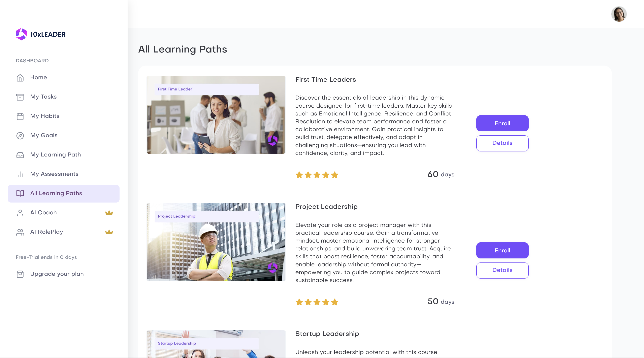Select the My Habits calendar icon
Screen dimensions: 644x358
(x=20, y=116)
